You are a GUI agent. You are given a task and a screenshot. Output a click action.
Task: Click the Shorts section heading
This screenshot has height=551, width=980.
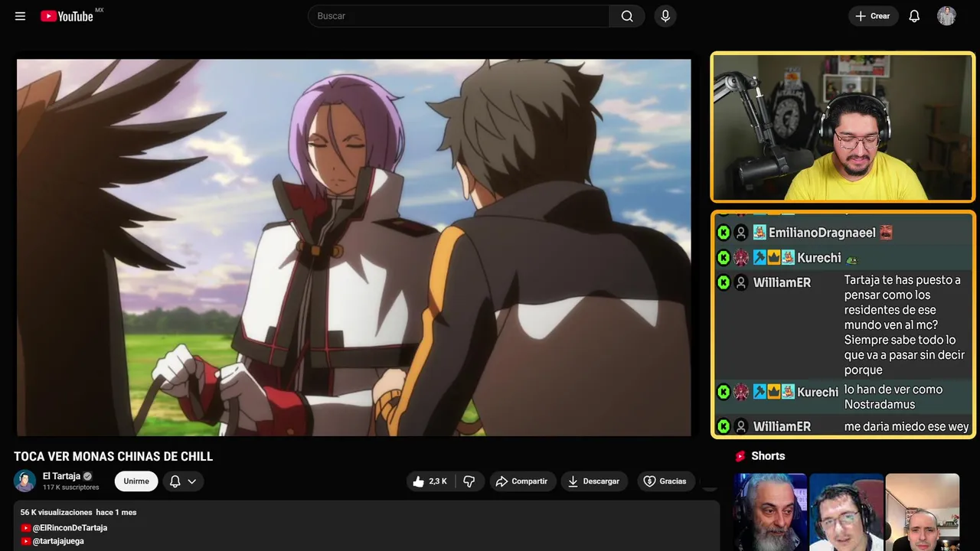[x=768, y=456]
